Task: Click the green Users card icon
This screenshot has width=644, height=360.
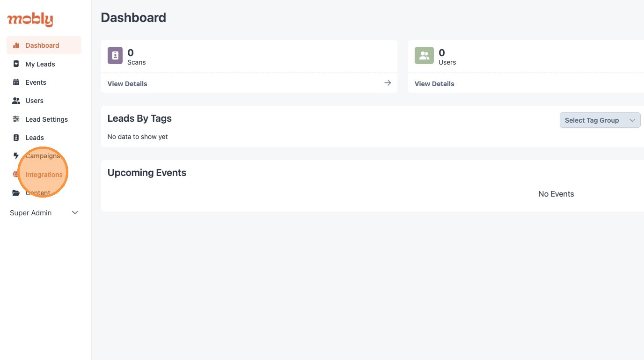Action: [x=424, y=55]
